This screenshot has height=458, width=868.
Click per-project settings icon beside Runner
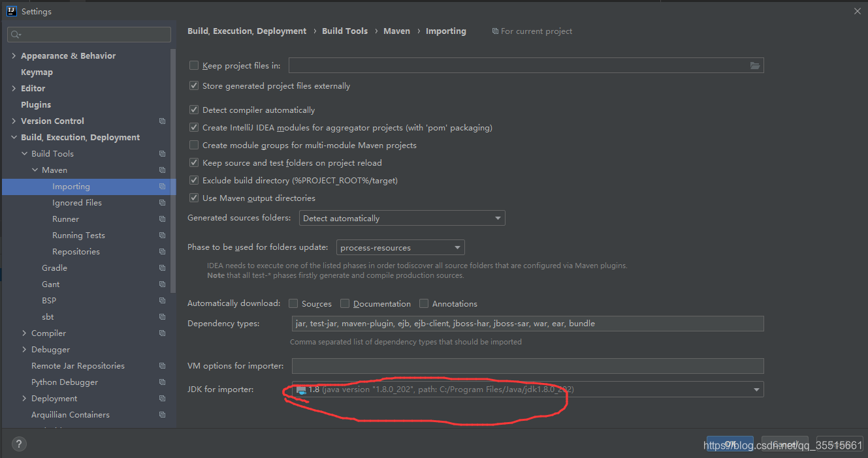(x=161, y=219)
